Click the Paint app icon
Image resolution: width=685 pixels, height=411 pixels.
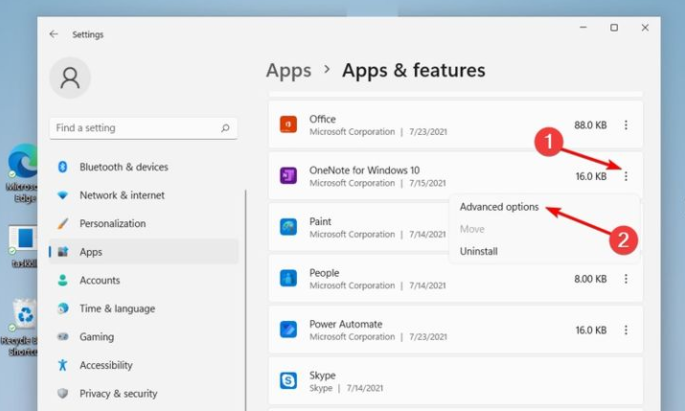tap(288, 227)
